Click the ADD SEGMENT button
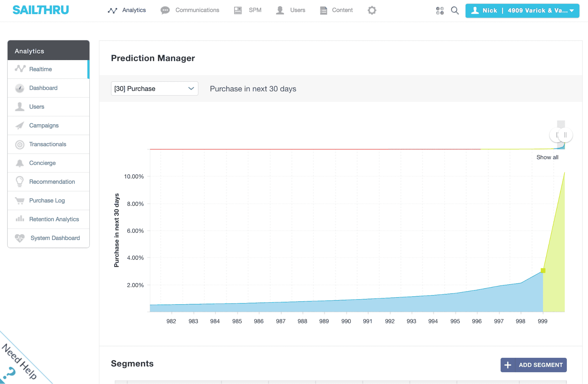This screenshot has width=588, height=384. click(x=533, y=365)
